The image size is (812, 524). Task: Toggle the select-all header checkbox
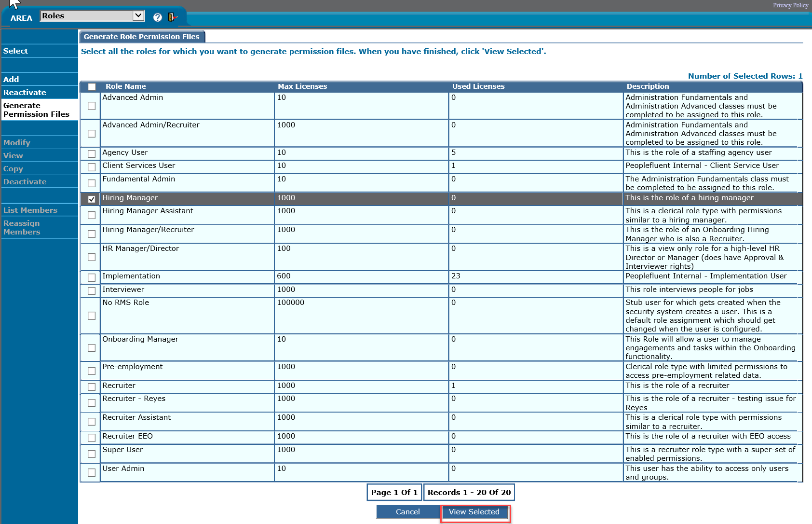(x=92, y=87)
